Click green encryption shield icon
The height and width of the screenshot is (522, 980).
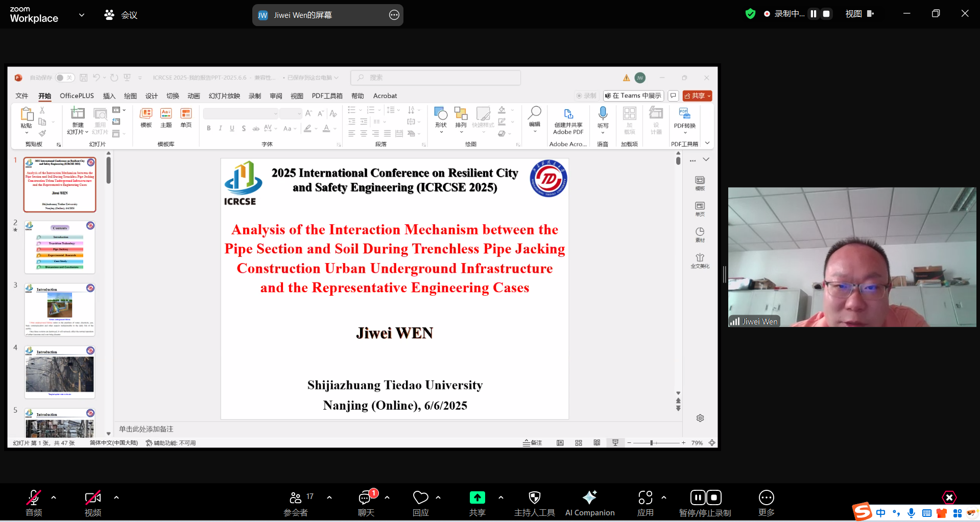pos(750,14)
